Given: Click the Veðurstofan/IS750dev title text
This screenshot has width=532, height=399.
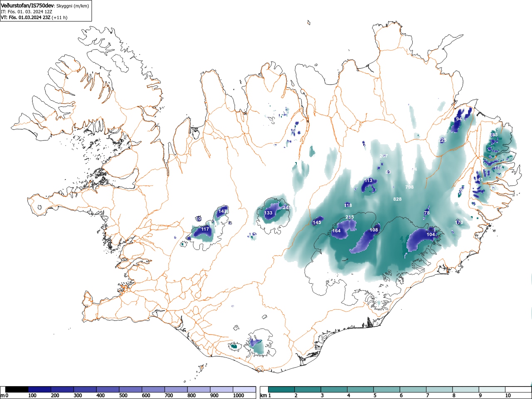Looking at the screenshot, I should click(27, 6).
